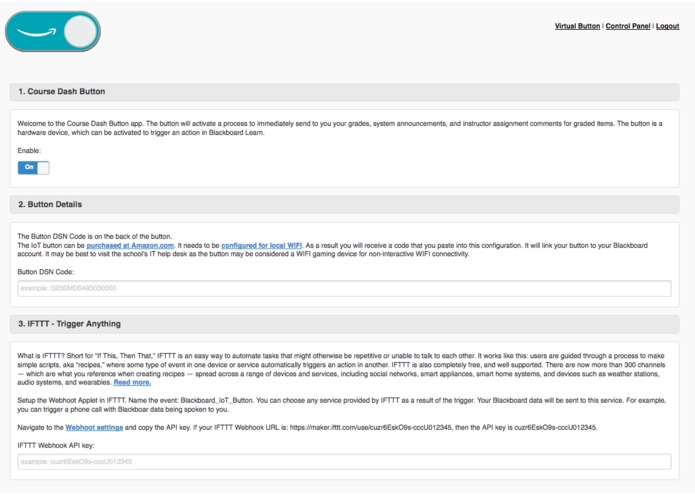Follow the 'Read more.' link

click(x=132, y=382)
